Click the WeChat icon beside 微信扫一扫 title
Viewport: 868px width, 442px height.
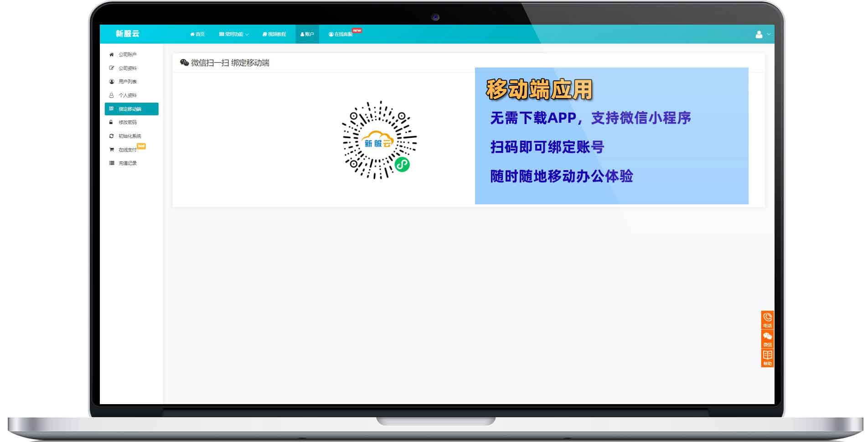184,62
